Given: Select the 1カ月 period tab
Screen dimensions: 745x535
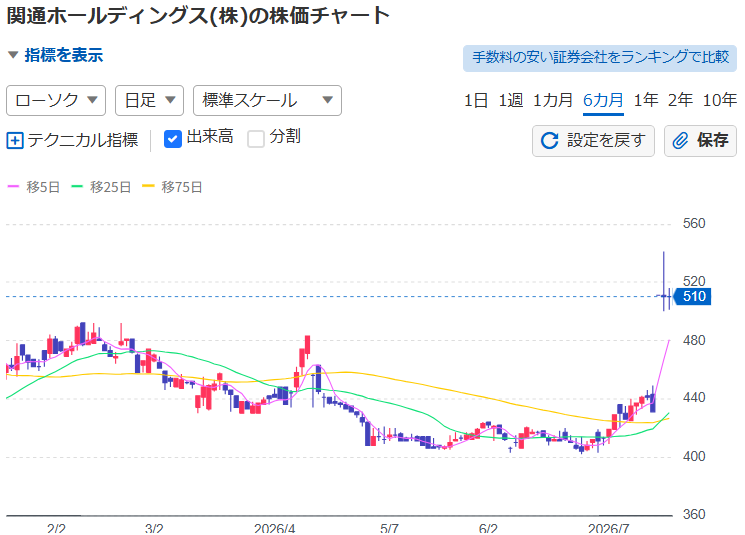Looking at the screenshot, I should (553, 100).
